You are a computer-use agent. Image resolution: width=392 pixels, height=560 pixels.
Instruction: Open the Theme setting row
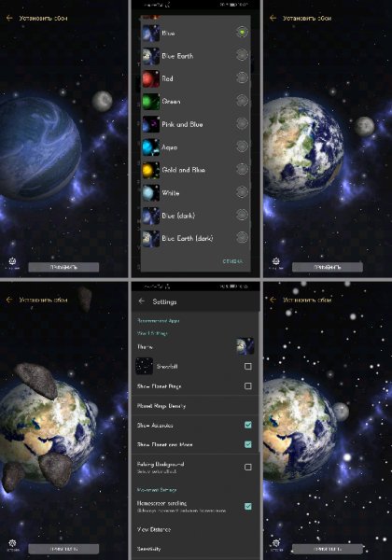[195, 346]
